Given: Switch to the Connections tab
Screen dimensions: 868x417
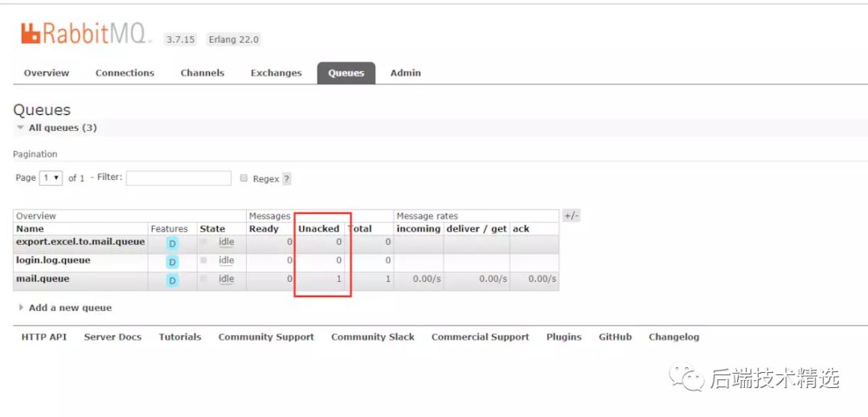Looking at the screenshot, I should 125,73.
